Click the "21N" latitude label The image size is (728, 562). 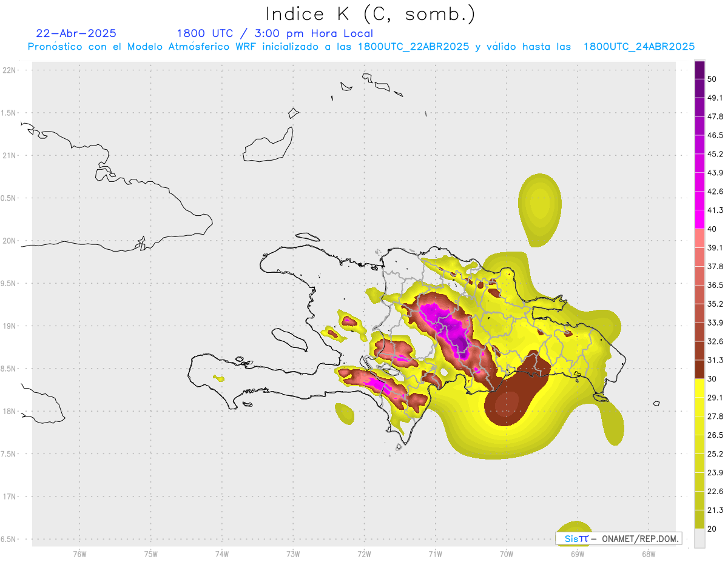coord(10,155)
